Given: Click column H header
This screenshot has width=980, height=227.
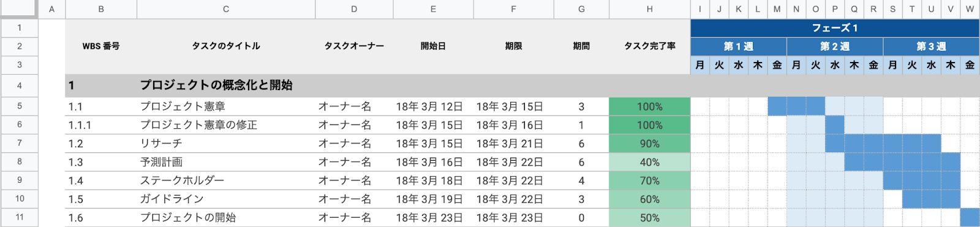Looking at the screenshot, I should point(649,9).
